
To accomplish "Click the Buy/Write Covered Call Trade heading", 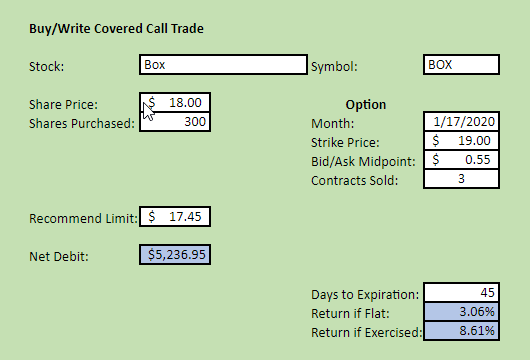I will pyautogui.click(x=116, y=29).
